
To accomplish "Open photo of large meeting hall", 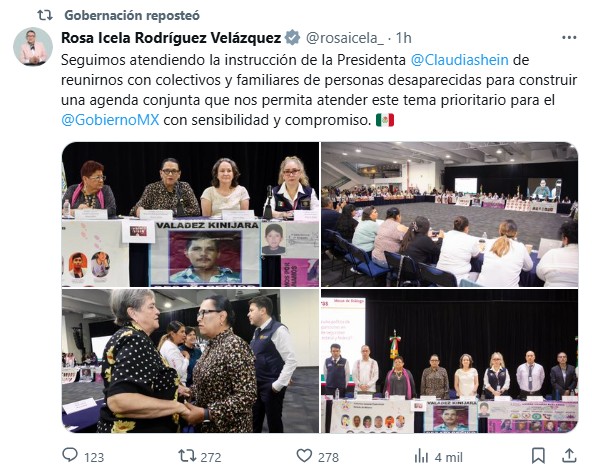I will pos(449,214).
